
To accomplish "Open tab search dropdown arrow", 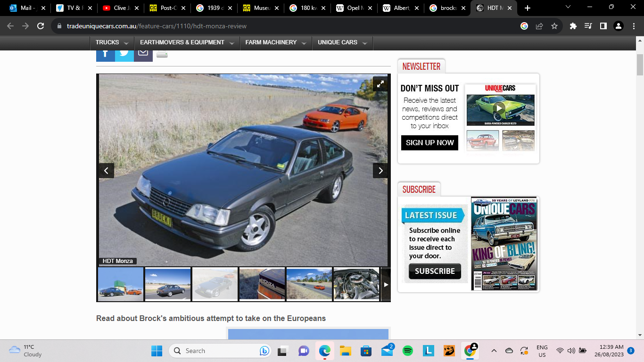I will 568,7.
